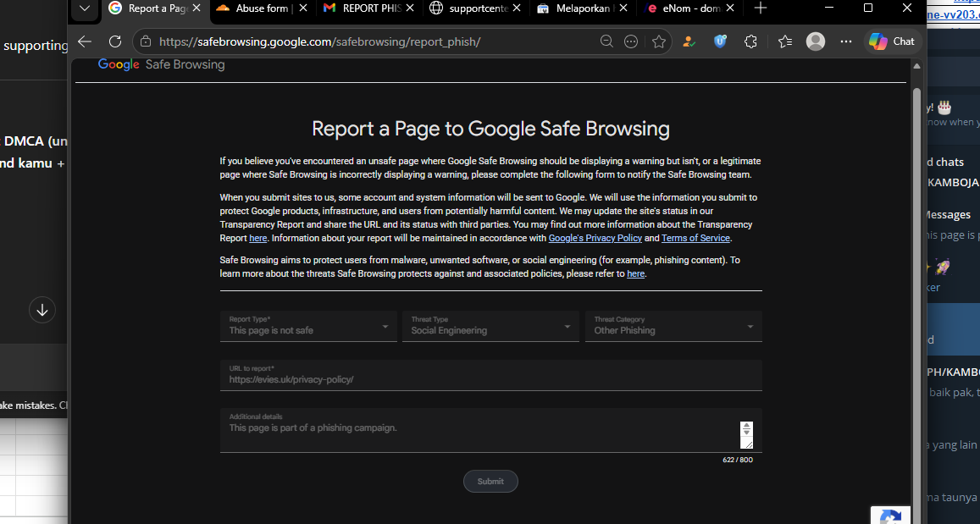Minimize the browser window

(x=829, y=8)
